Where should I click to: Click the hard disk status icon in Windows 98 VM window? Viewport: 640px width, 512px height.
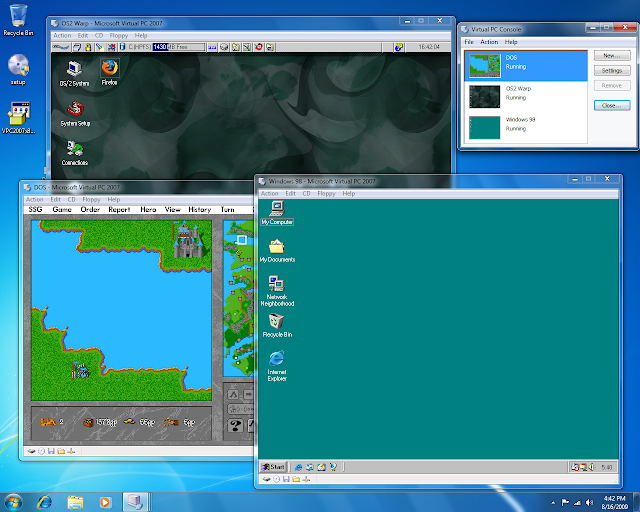[267, 479]
